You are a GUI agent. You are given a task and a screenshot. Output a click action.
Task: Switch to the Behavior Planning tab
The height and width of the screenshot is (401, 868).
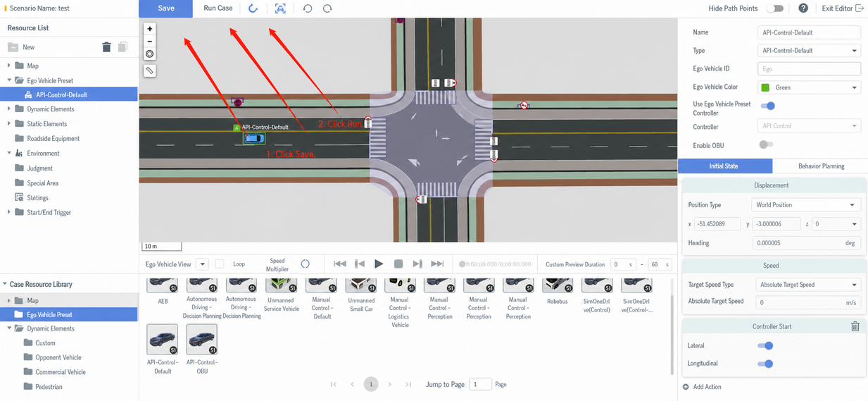[x=821, y=166]
